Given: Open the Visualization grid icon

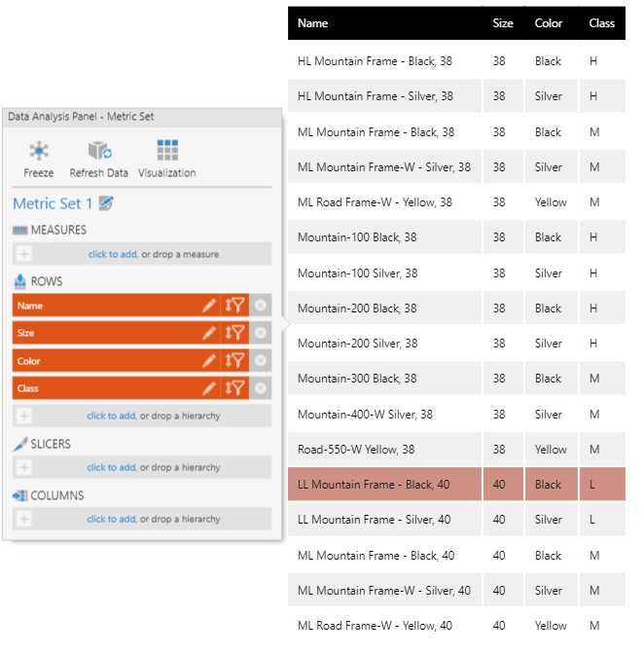Looking at the screenshot, I should [x=166, y=151].
